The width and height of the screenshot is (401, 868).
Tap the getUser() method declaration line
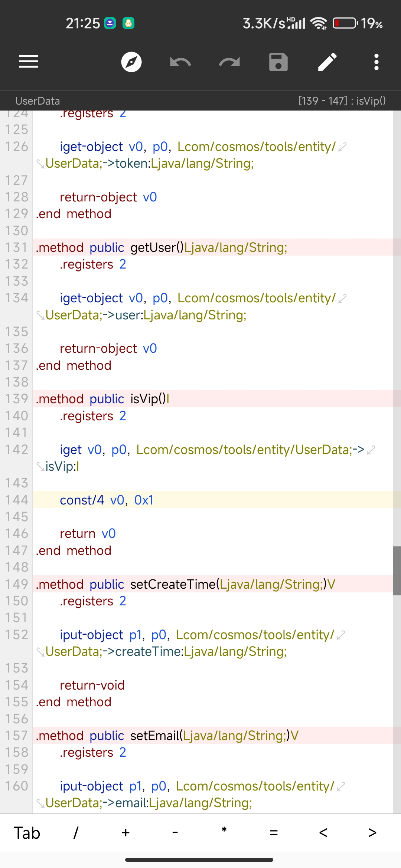click(x=162, y=247)
